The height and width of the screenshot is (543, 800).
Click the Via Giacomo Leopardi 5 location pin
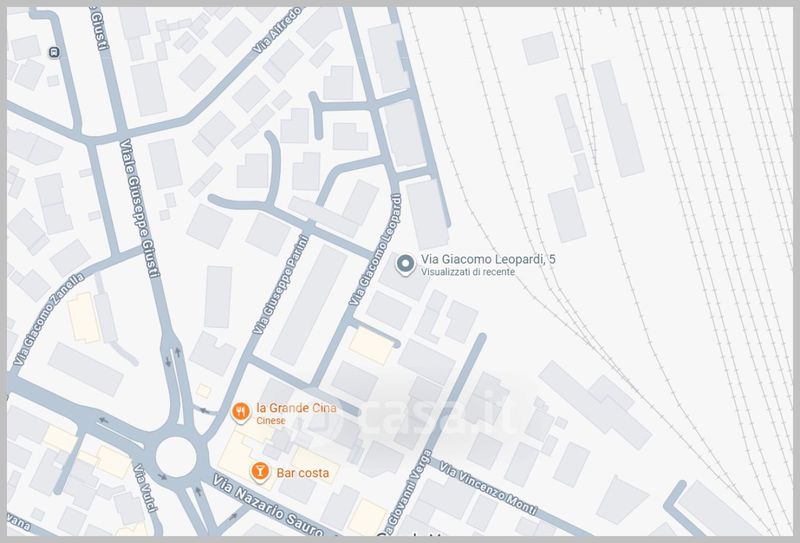click(405, 264)
